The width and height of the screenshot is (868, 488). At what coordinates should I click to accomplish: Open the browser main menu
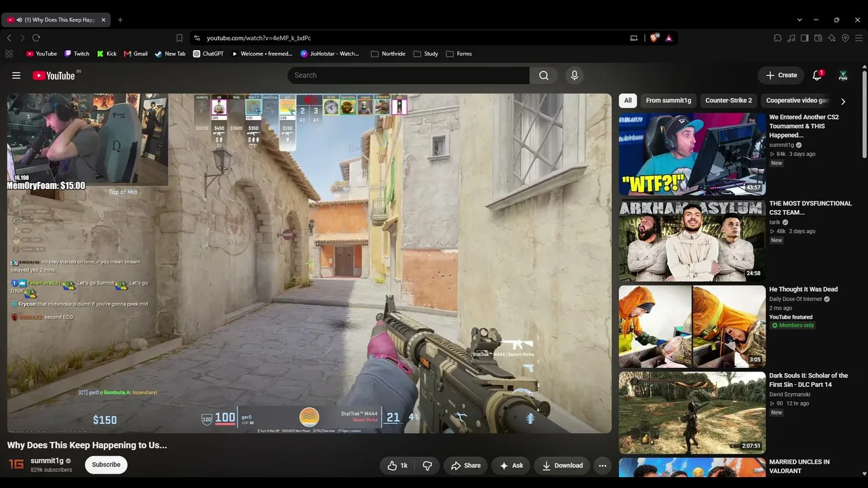coord(859,38)
